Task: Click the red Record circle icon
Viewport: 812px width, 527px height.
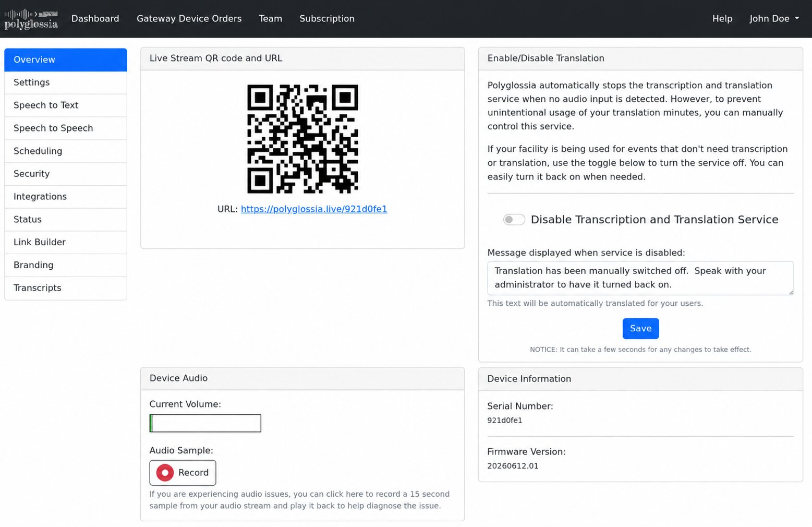Action: pos(165,473)
